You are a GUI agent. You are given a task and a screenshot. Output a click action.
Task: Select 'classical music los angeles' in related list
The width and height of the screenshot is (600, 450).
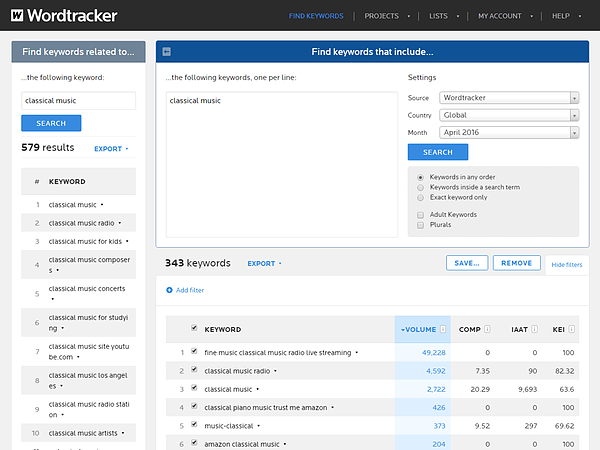[88, 380]
